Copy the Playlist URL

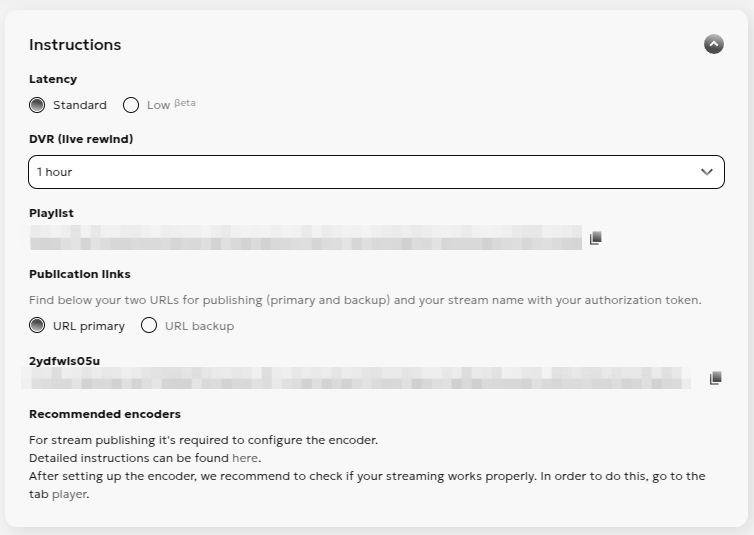click(595, 238)
